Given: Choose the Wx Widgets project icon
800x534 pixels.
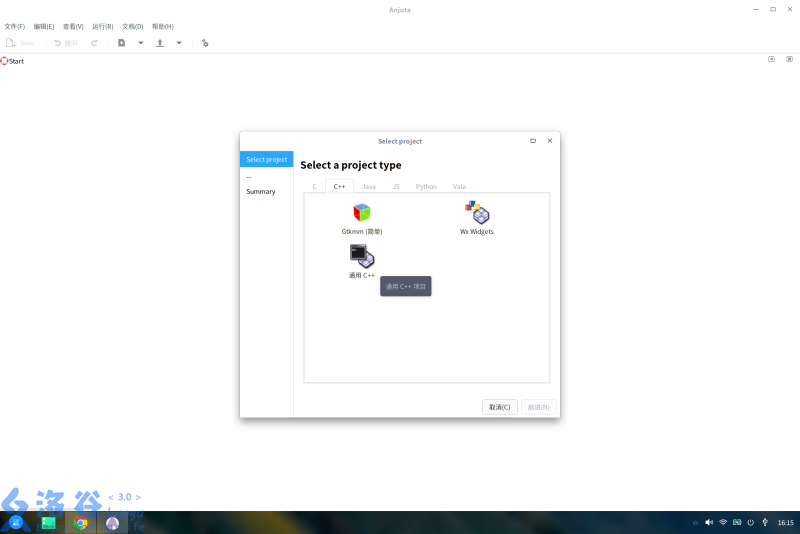Looking at the screenshot, I should pyautogui.click(x=477, y=213).
